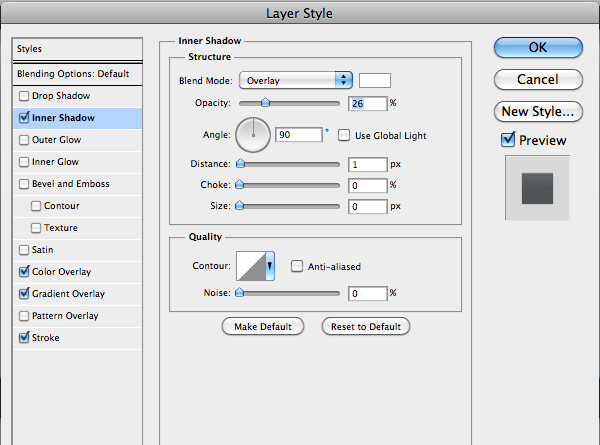Open the Overlay blend mode menu
Screen dimensions: 600x445
295,80
